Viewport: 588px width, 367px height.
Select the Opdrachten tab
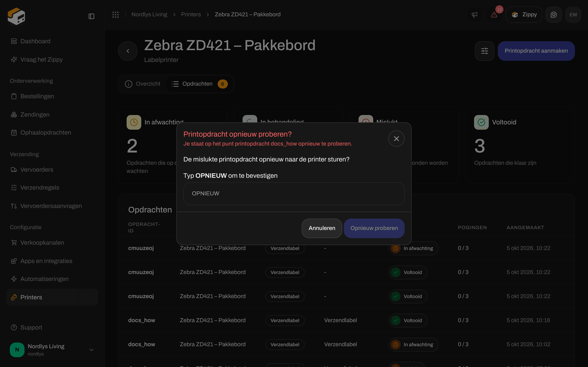point(199,84)
